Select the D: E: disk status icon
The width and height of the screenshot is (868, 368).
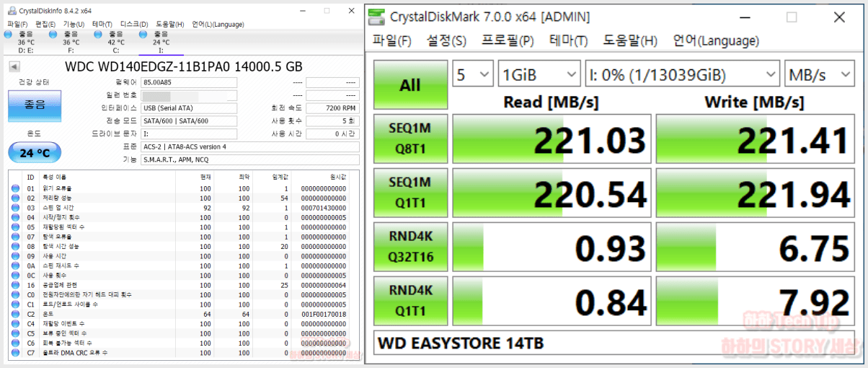[x=8, y=34]
